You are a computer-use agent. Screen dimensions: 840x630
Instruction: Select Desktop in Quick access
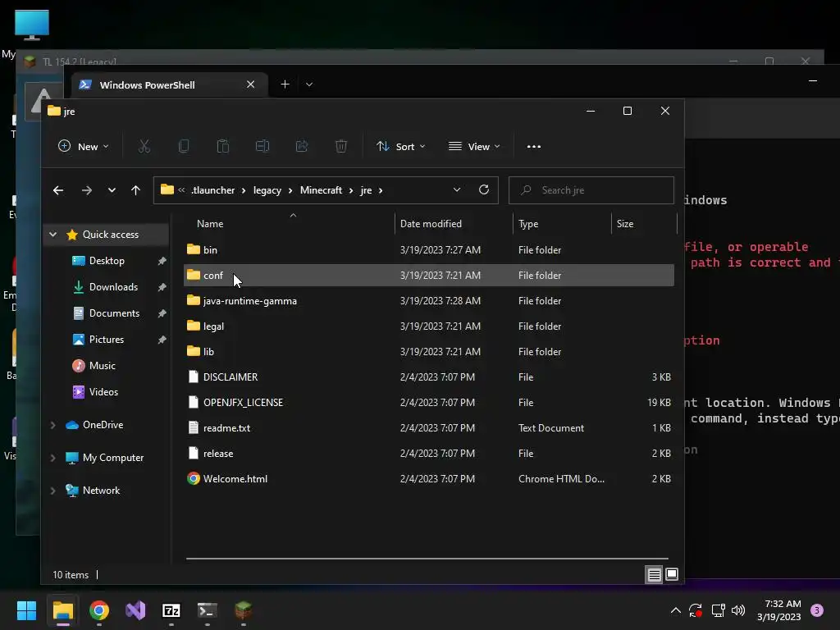click(107, 261)
